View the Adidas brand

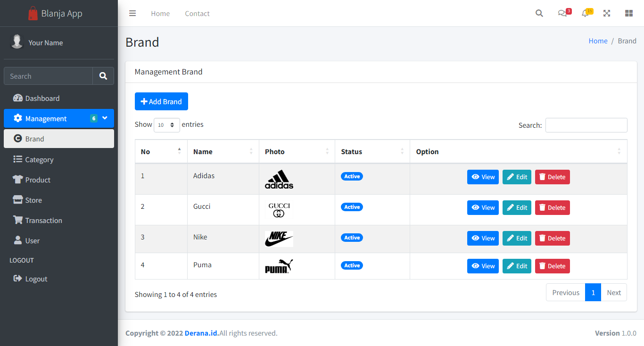pyautogui.click(x=483, y=177)
